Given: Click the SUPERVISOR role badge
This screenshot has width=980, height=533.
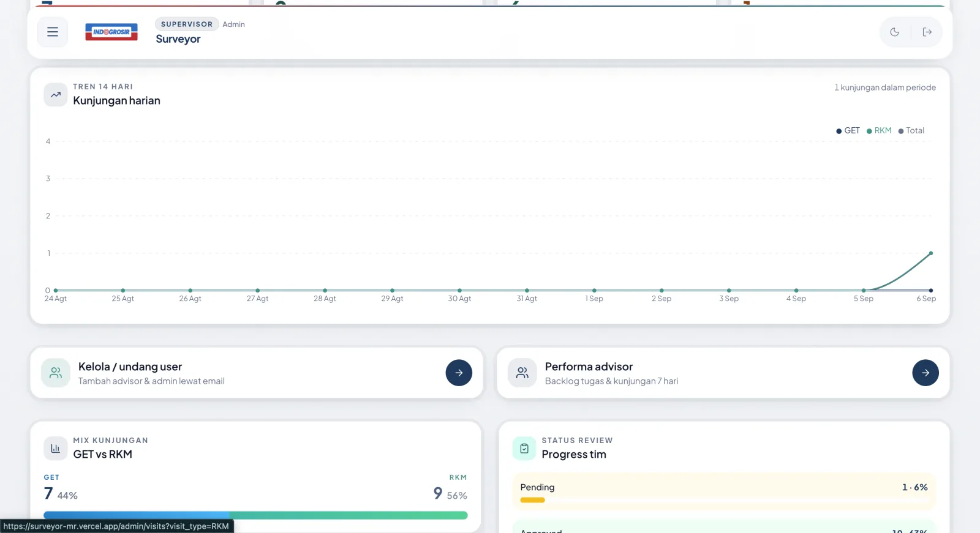Looking at the screenshot, I should (187, 24).
